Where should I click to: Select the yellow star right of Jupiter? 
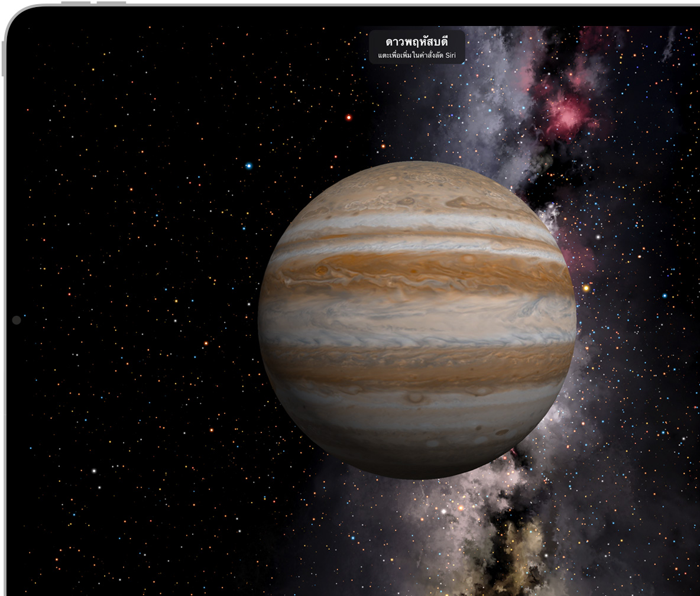pyautogui.click(x=586, y=288)
